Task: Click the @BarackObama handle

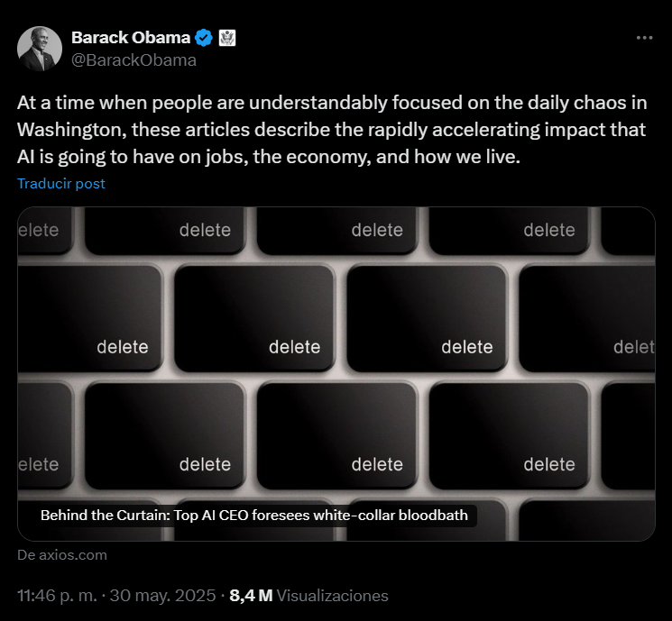Action: click(133, 60)
